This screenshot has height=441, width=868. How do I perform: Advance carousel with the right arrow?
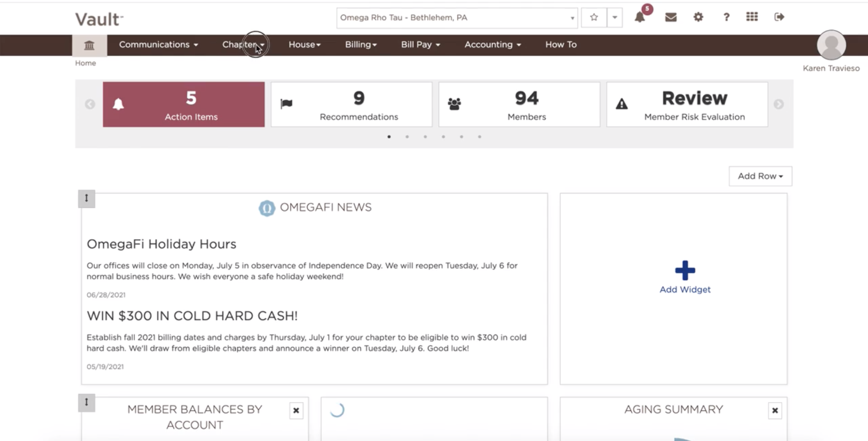click(779, 104)
